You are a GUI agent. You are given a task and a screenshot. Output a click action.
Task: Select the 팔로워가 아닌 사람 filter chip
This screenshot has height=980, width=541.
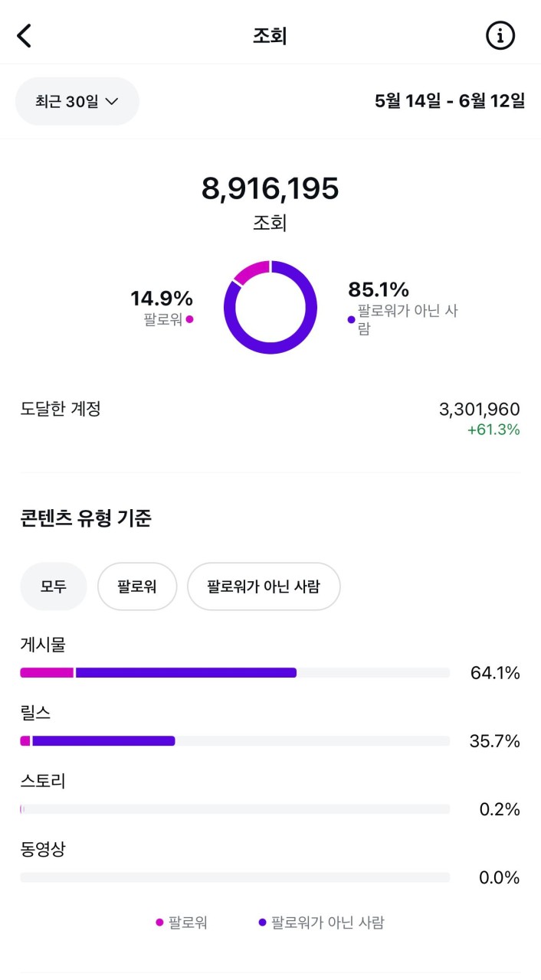click(264, 586)
